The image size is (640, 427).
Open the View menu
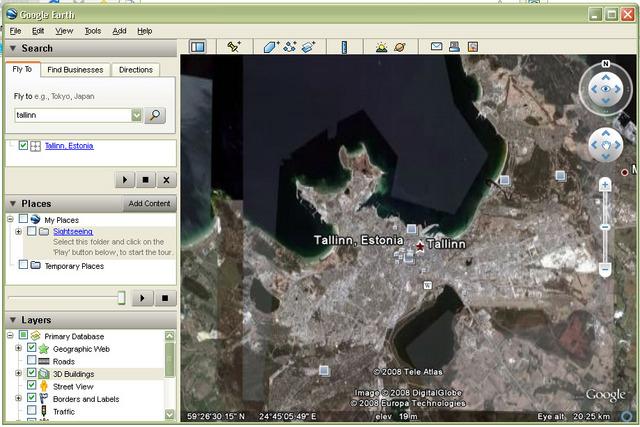pyautogui.click(x=64, y=31)
